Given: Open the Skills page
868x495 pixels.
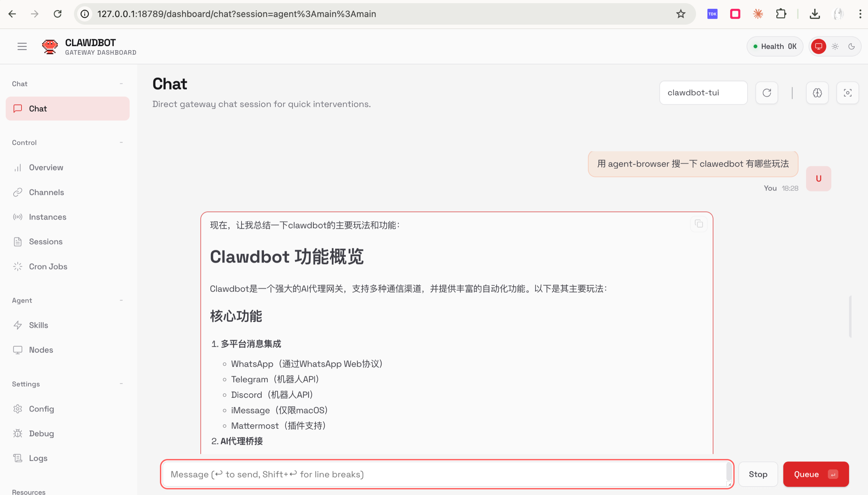Looking at the screenshot, I should coord(38,325).
